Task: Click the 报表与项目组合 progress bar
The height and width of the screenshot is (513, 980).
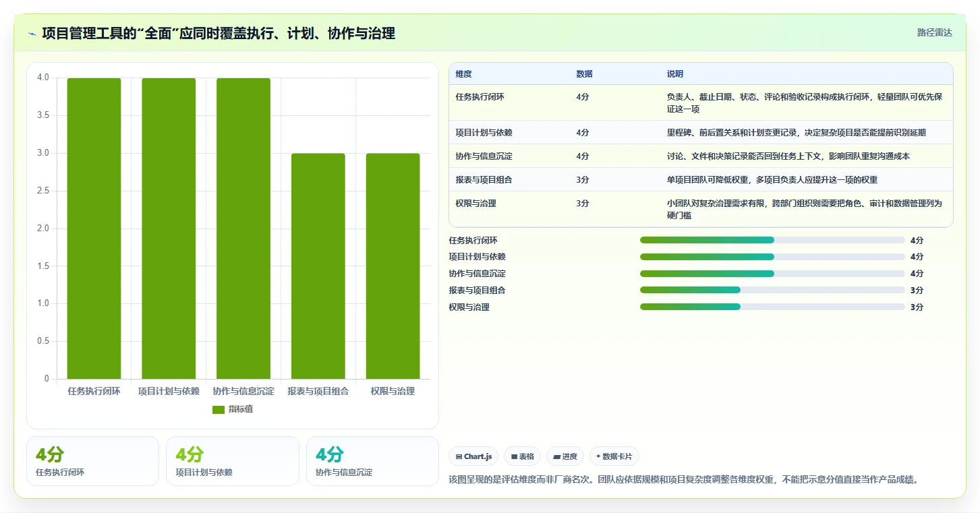Action: (x=772, y=290)
